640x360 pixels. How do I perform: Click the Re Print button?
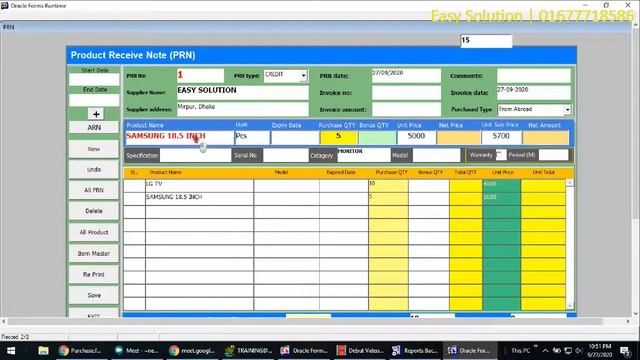[94, 274]
